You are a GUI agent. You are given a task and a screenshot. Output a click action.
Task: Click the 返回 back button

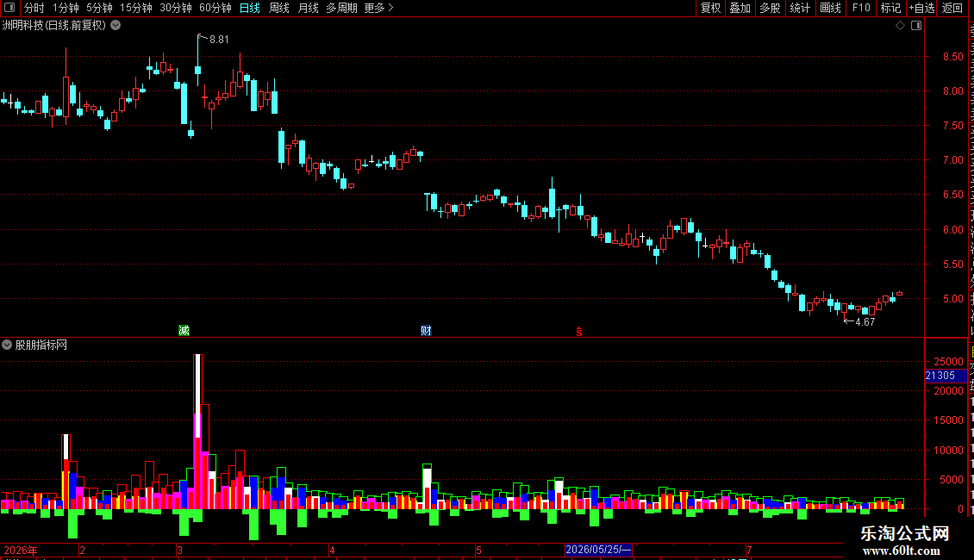click(952, 8)
